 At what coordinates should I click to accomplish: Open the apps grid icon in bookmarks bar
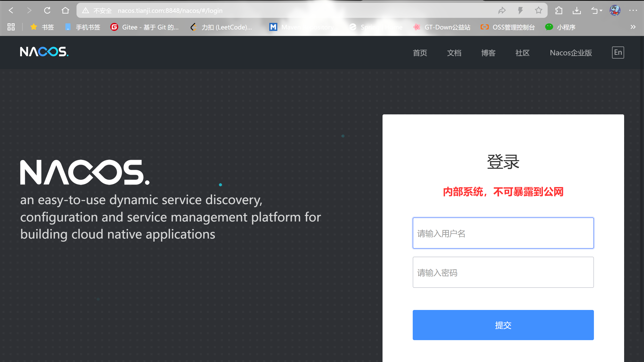[x=11, y=27]
